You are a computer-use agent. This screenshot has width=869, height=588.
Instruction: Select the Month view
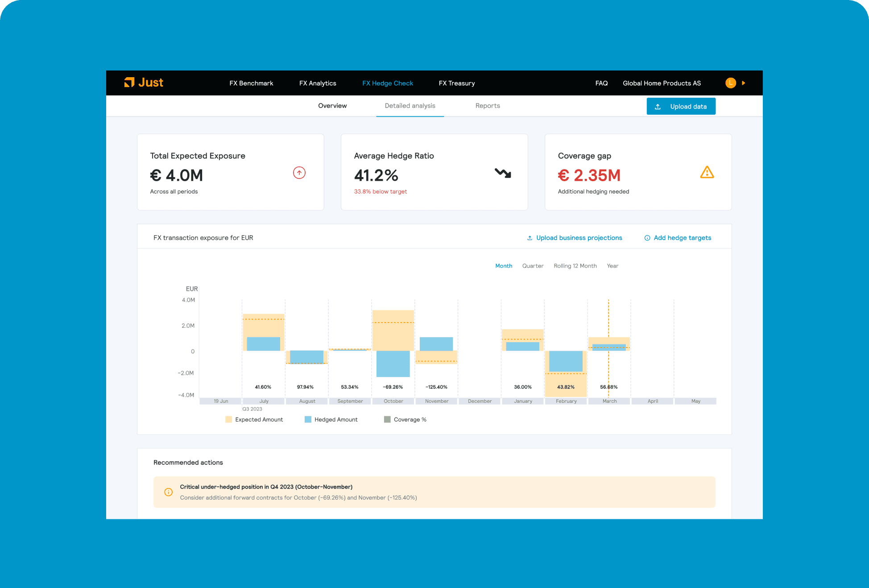point(504,266)
